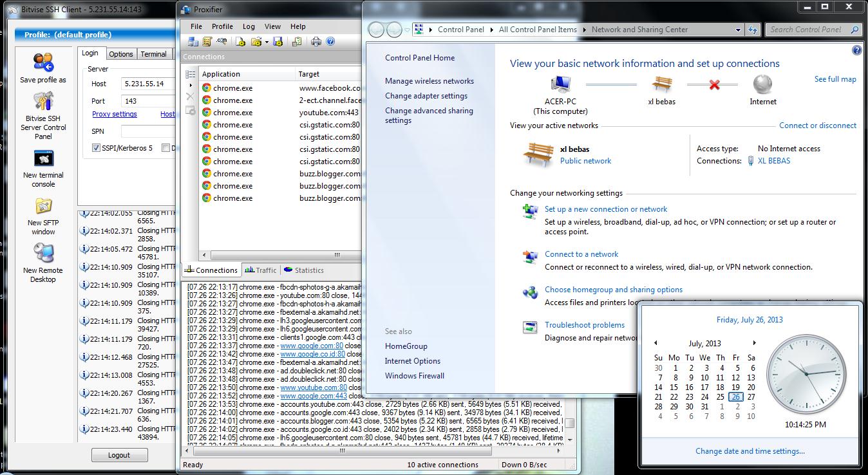This screenshot has height=475, width=868.
Task: Open Name Resolution (.com) icon in Proxifier
Action: click(x=222, y=42)
